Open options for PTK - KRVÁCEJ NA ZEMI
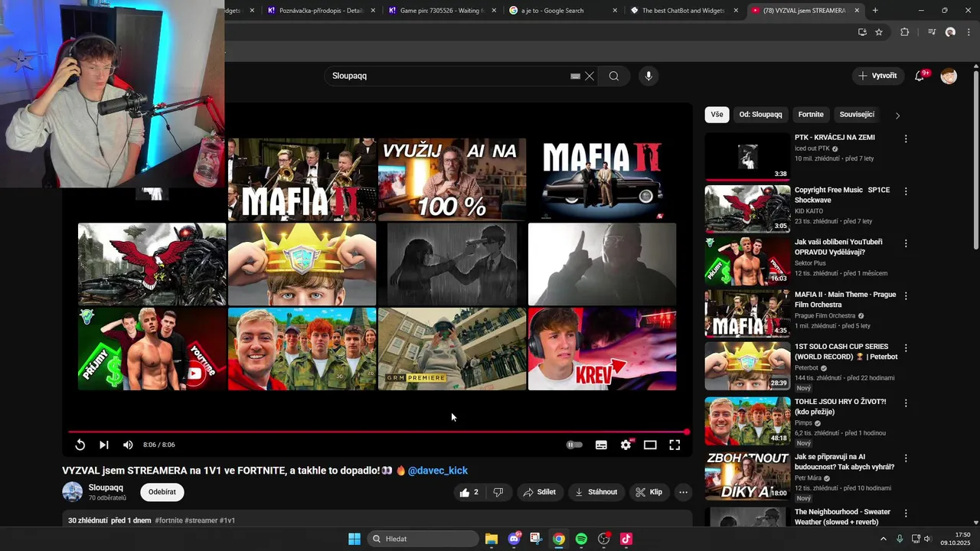Screen dimensions: 980x551 point(906,139)
